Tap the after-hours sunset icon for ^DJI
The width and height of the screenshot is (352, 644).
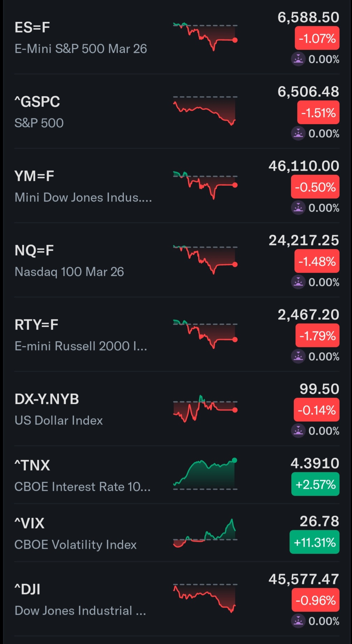point(298,621)
